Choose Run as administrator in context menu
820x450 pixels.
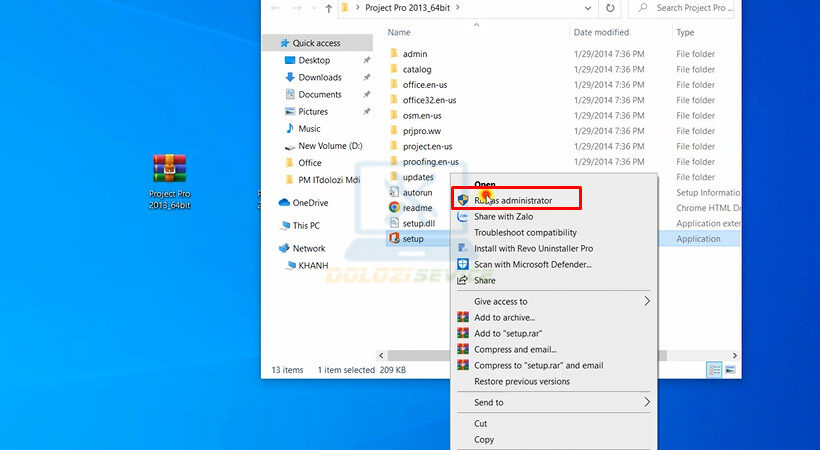click(x=553, y=200)
